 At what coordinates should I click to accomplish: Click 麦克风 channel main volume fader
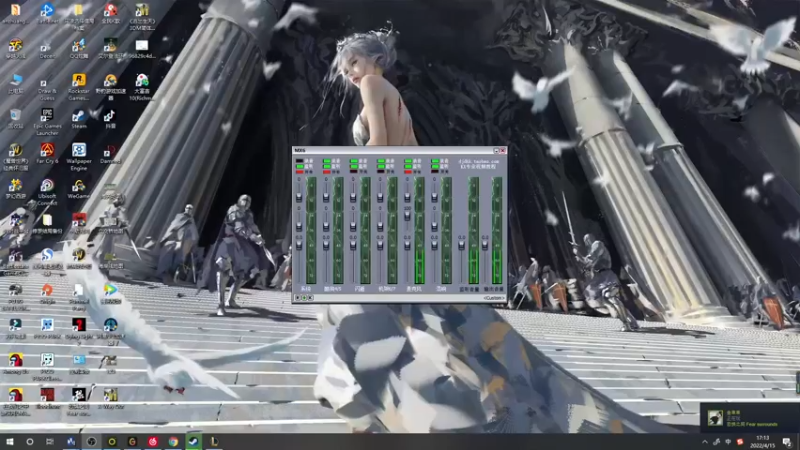click(407, 244)
